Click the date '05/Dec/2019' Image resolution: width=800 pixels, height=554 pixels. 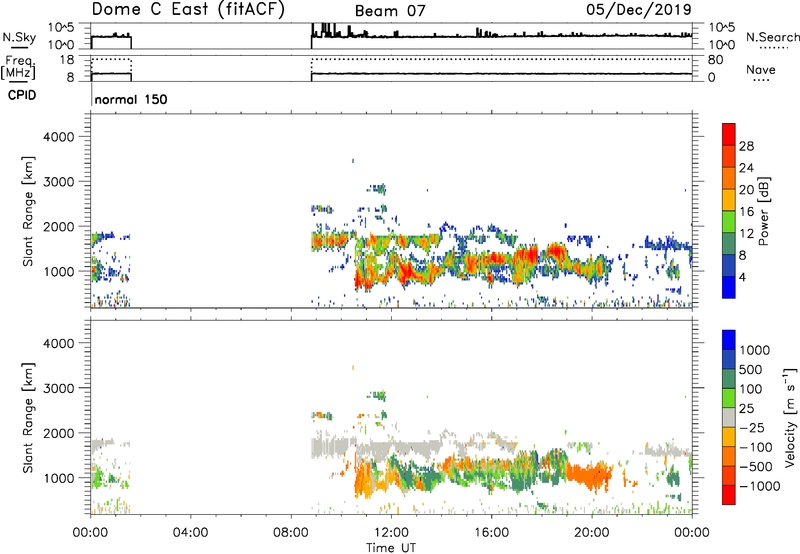click(x=639, y=9)
